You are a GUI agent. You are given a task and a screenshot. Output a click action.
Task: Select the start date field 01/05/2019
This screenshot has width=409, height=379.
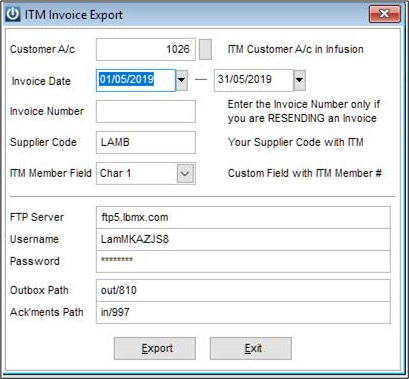136,80
